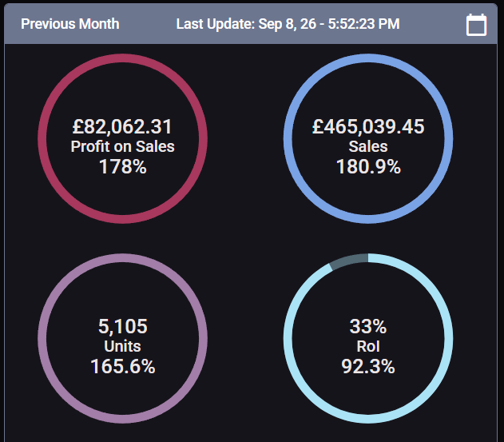Select the £465,039.45 sales value
The image size is (504, 442).
coord(368,126)
